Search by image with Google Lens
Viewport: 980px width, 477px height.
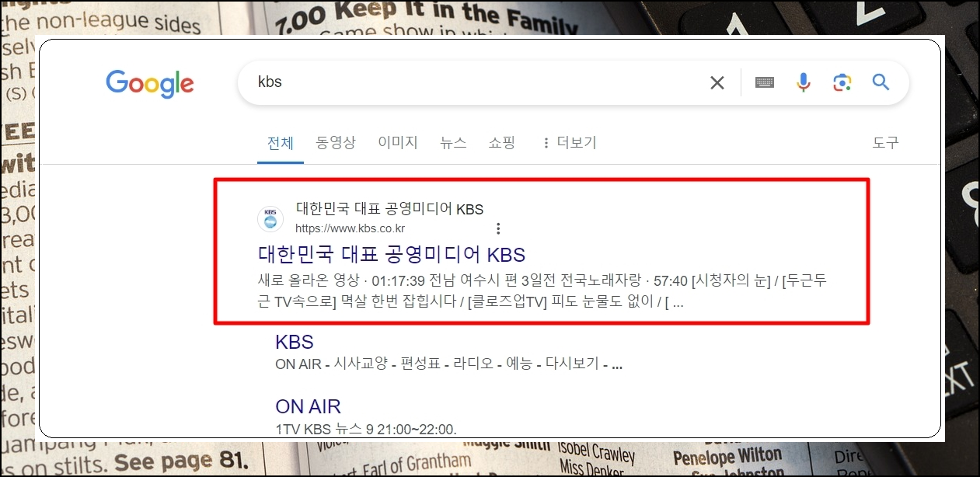842,82
